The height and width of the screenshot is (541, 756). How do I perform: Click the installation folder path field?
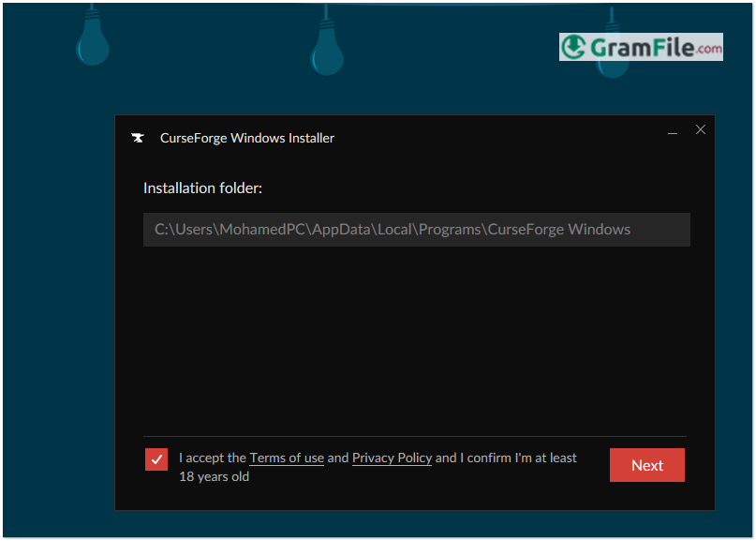pyautogui.click(x=416, y=229)
